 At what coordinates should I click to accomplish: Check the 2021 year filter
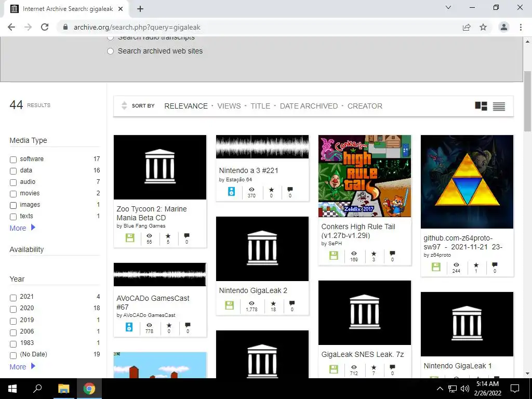(13, 298)
